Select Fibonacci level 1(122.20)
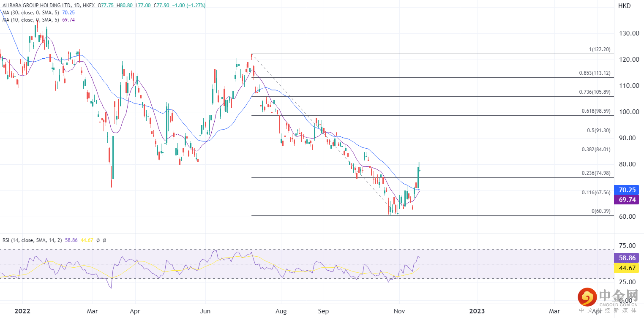This screenshot has width=644, height=318. coord(600,49)
